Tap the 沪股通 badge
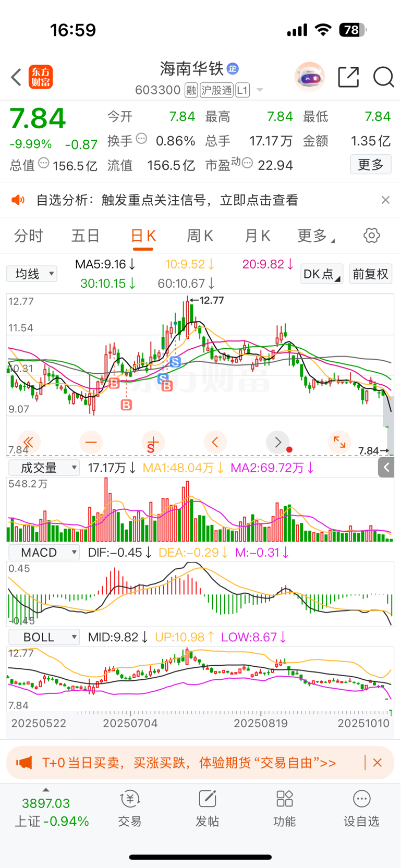The width and height of the screenshot is (401, 868). pos(216,90)
